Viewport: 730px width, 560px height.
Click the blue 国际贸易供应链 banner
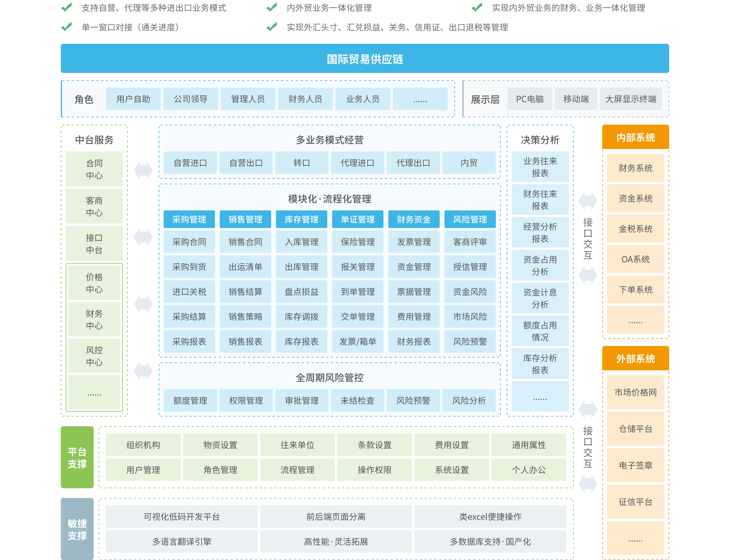click(x=365, y=59)
